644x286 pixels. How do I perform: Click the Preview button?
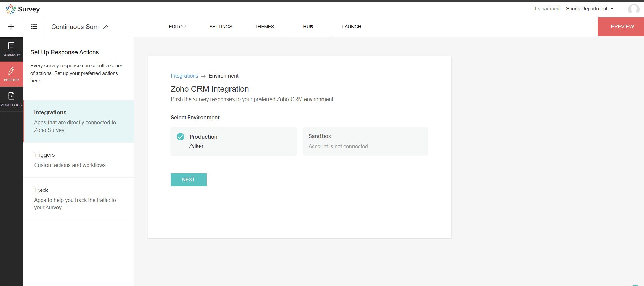click(621, 27)
